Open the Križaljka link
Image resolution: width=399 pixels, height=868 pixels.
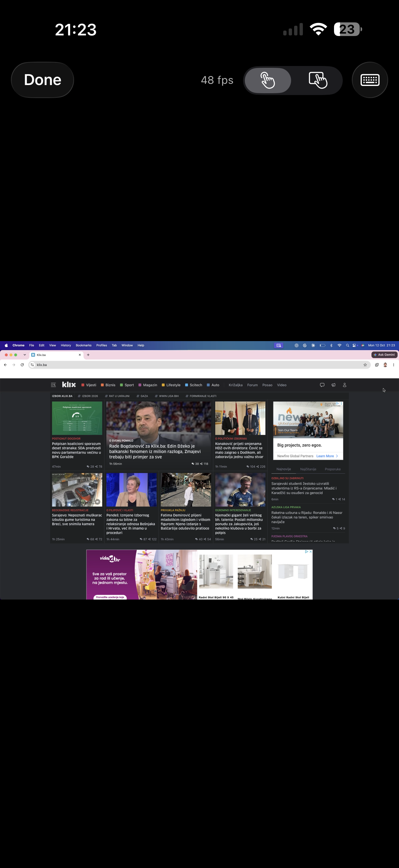click(x=235, y=385)
